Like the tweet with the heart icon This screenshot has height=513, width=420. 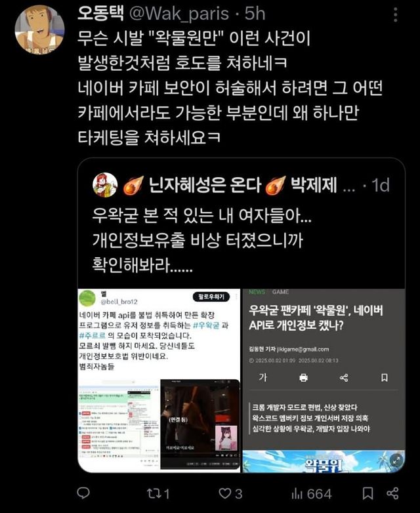pos(230,493)
